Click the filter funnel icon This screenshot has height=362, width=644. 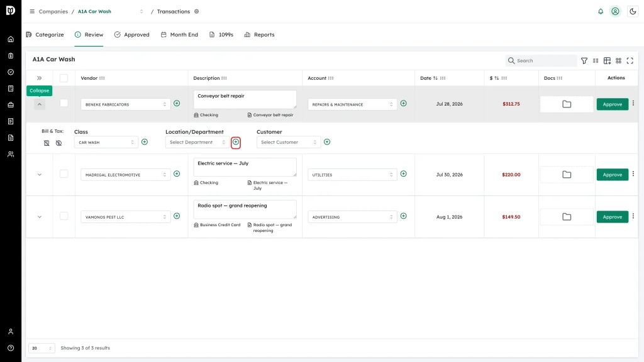(584, 61)
